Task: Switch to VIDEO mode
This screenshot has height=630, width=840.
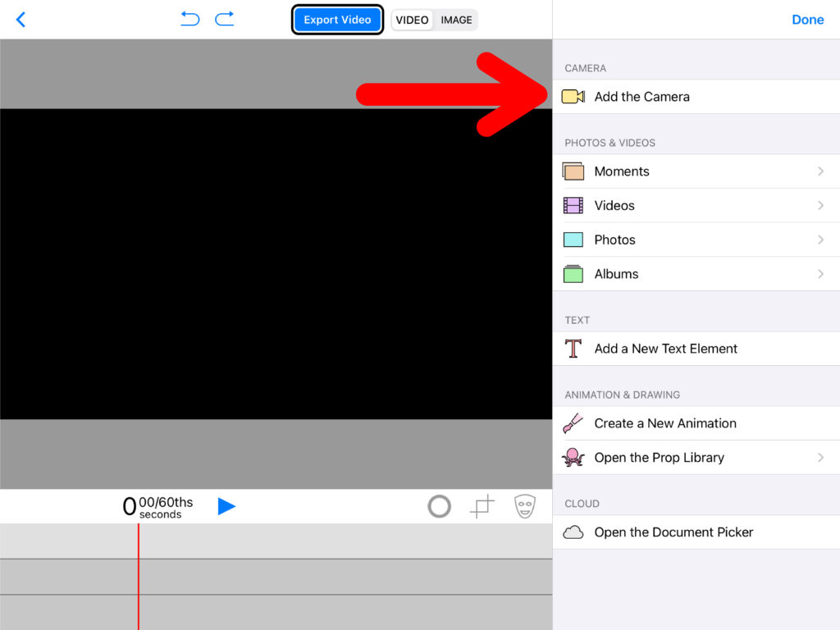Action: (x=412, y=20)
